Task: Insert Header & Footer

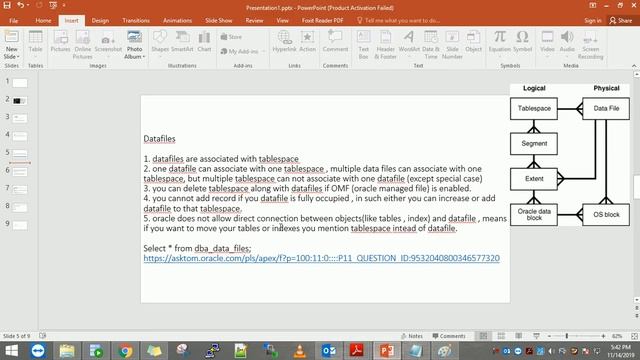Action: 385,45
